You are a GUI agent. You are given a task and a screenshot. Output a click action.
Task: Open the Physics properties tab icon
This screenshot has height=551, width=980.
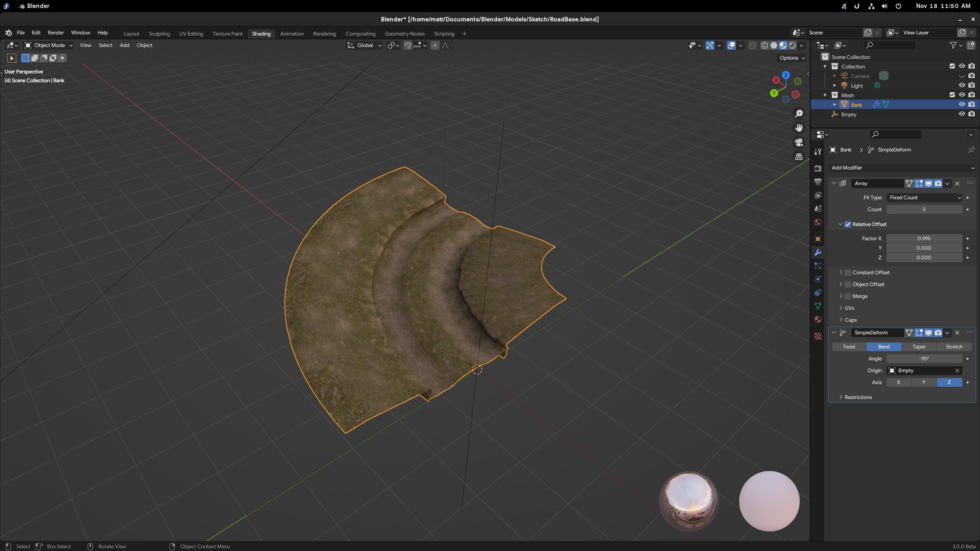818,279
